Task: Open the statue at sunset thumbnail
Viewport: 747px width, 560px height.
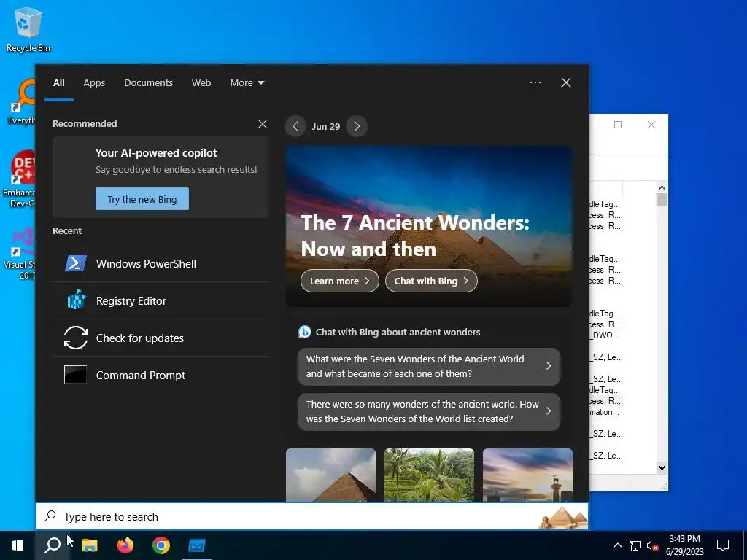Action: click(x=527, y=475)
